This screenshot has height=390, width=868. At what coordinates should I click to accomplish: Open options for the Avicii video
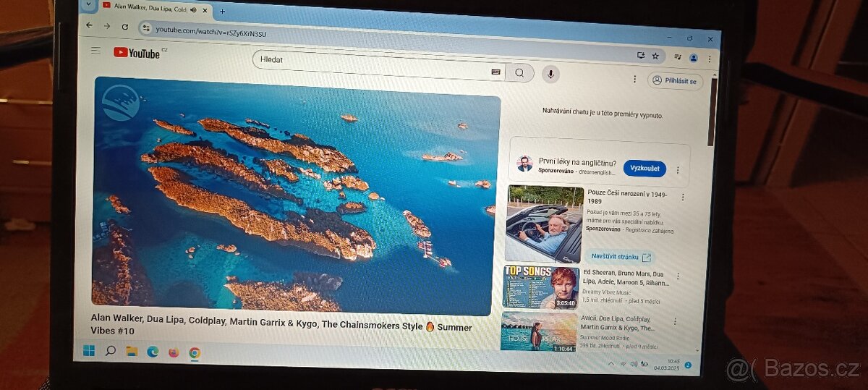coord(675,321)
